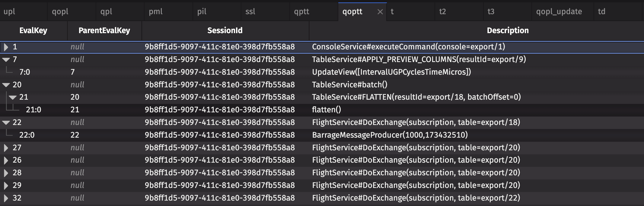Collapse nested EvalKey 21 row
This screenshot has width=644, height=206.
pos(13,97)
